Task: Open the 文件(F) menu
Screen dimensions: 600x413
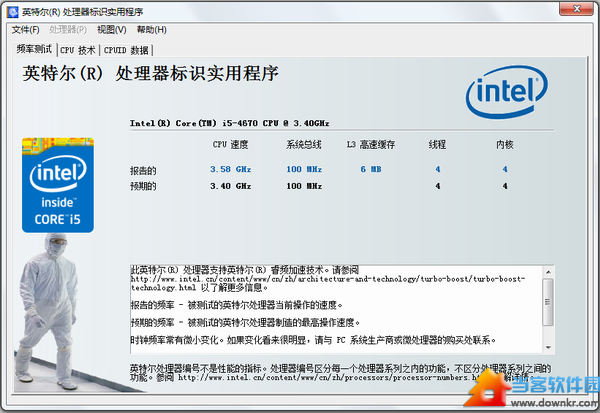Action: coord(26,30)
